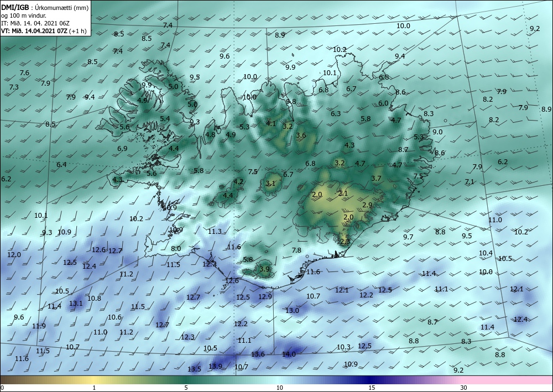Click the 12.3 value on the map
Image resolution: width=553 pixels, height=392 pixels.
[x=187, y=337]
